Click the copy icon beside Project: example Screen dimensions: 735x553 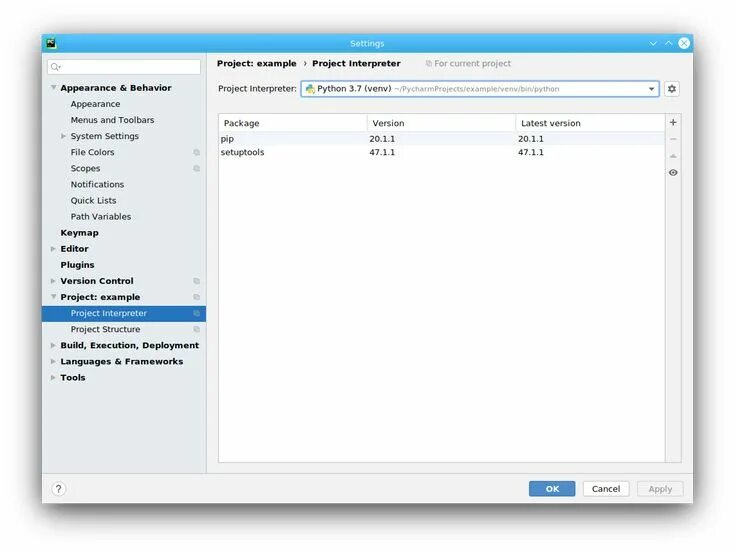pyautogui.click(x=196, y=297)
